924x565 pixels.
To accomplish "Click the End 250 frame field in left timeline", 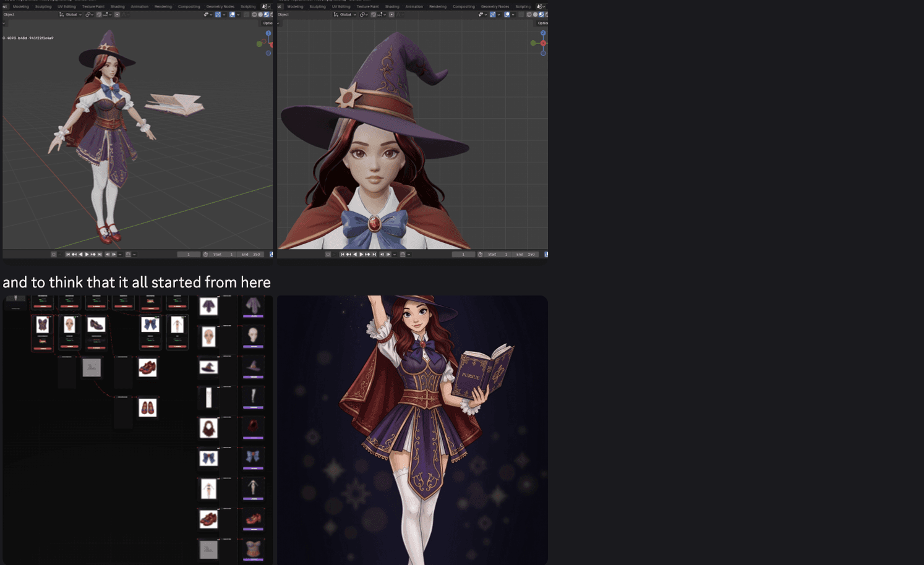I will (x=250, y=254).
